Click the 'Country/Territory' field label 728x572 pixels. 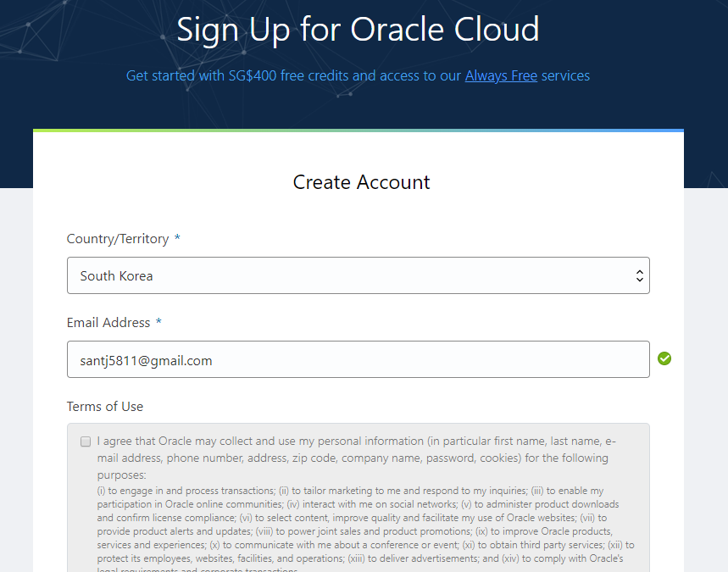(x=118, y=239)
